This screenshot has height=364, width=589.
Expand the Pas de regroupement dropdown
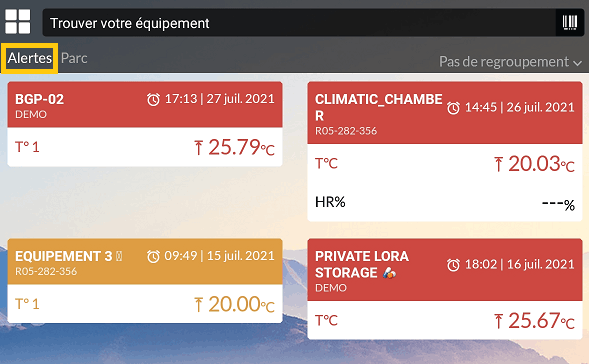coord(510,62)
